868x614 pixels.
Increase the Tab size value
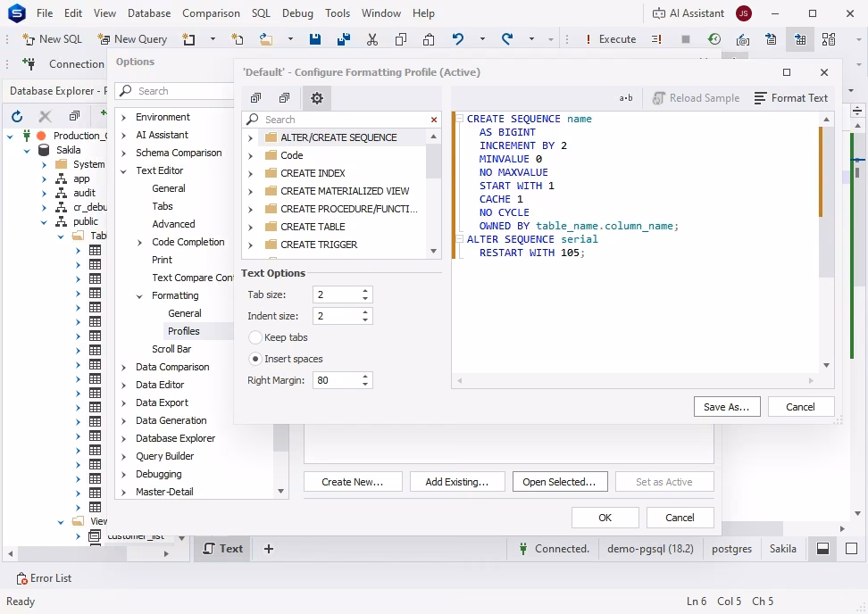coord(365,290)
